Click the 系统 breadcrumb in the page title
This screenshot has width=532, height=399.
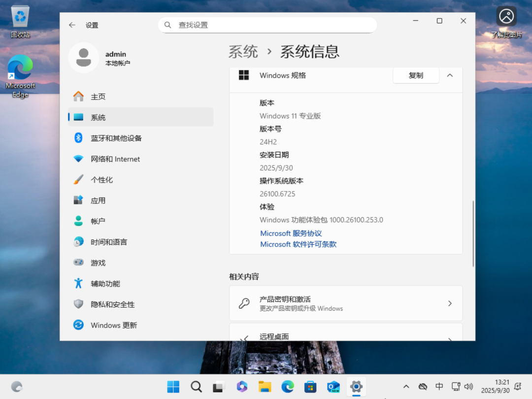[243, 52]
